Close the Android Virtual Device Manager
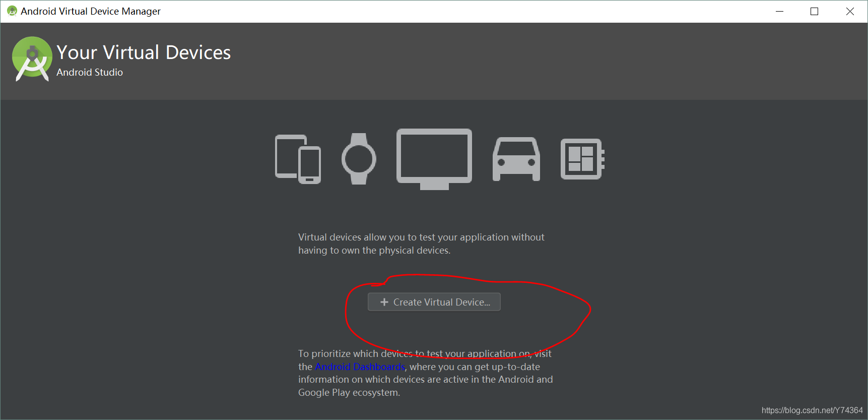 pos(850,11)
